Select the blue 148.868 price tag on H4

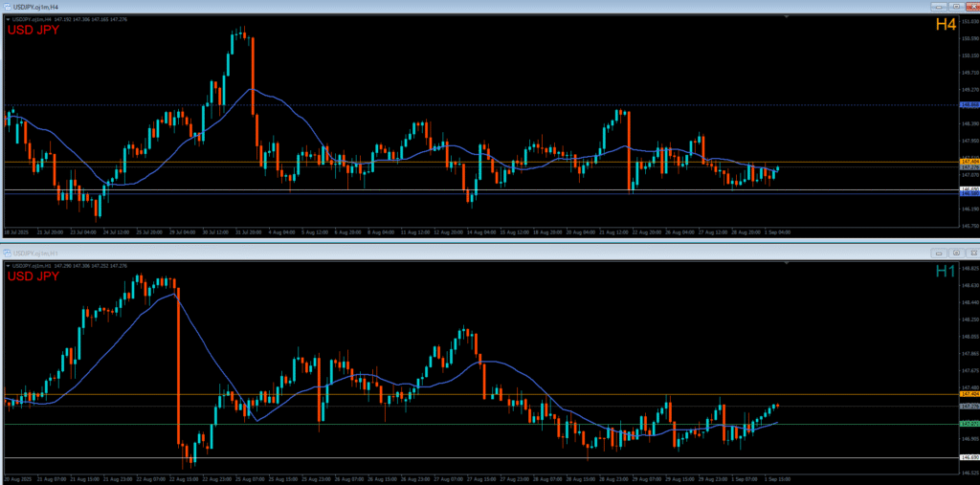tap(969, 105)
